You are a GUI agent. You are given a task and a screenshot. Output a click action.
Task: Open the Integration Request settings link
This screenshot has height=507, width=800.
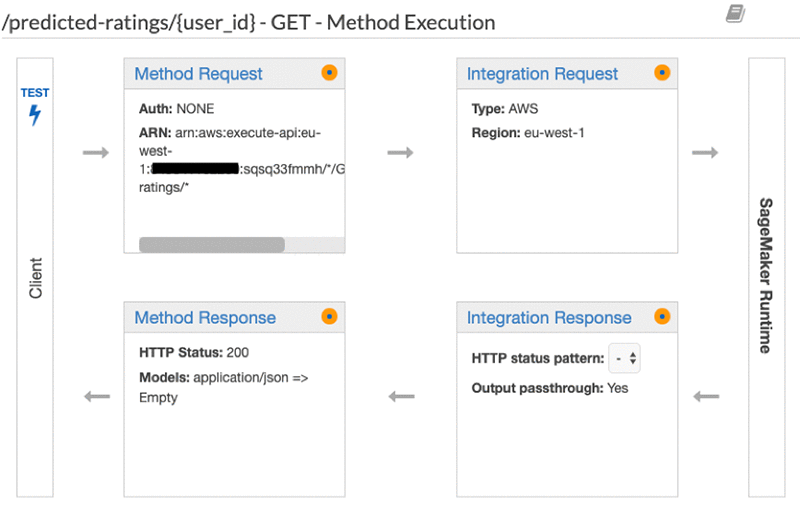542,74
